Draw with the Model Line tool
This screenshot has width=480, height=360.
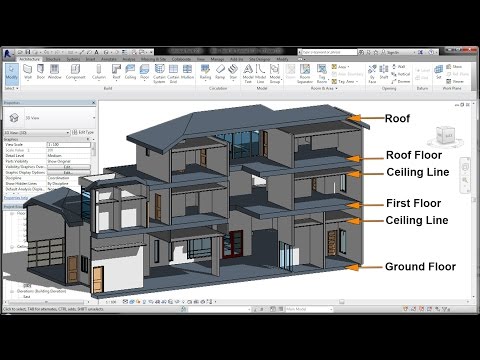pyautogui.click(x=260, y=74)
